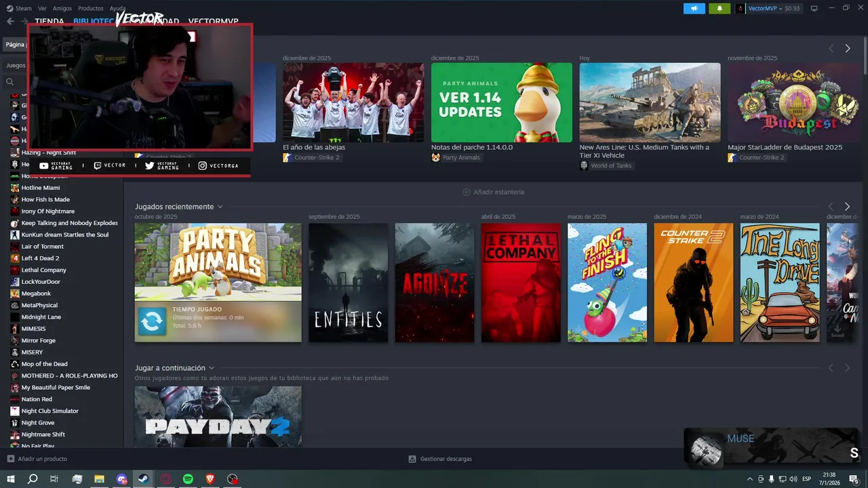Select The Long Drive game cover

tap(780, 283)
